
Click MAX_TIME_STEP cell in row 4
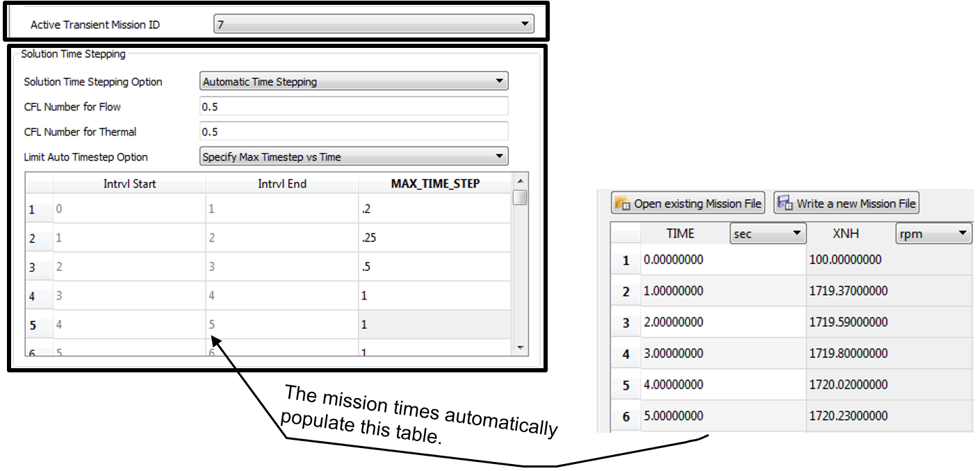click(435, 296)
